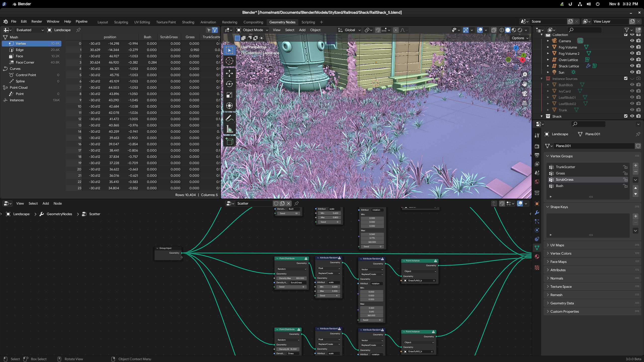Expand the Vertex Colors panel
Image resolution: width=644 pixels, height=362 pixels.
click(560, 253)
